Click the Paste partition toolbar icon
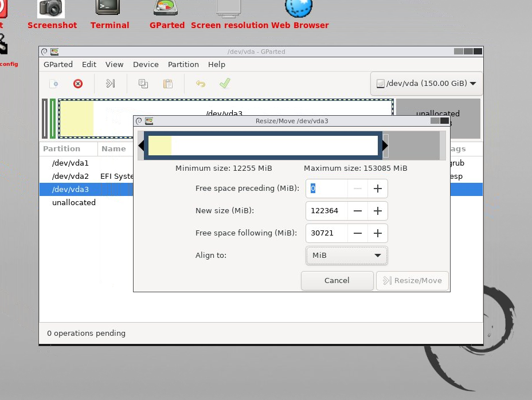This screenshot has width=532, height=400. (168, 84)
